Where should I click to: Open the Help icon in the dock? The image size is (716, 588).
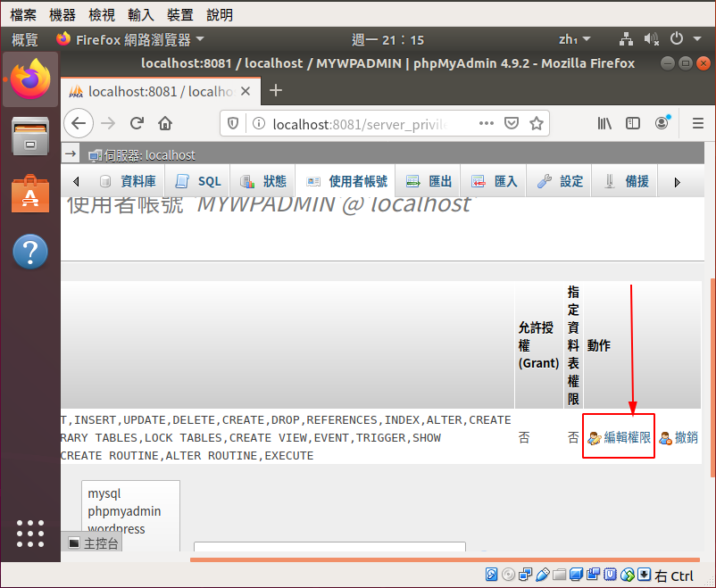point(30,251)
